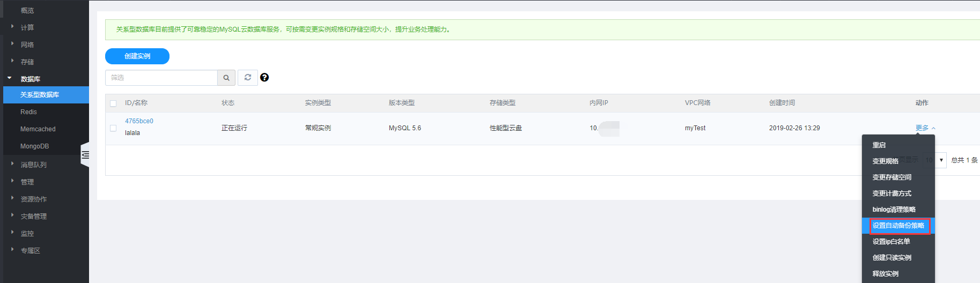Choose 重启 from the actions menu
The width and height of the screenshot is (980, 283).
(898, 145)
